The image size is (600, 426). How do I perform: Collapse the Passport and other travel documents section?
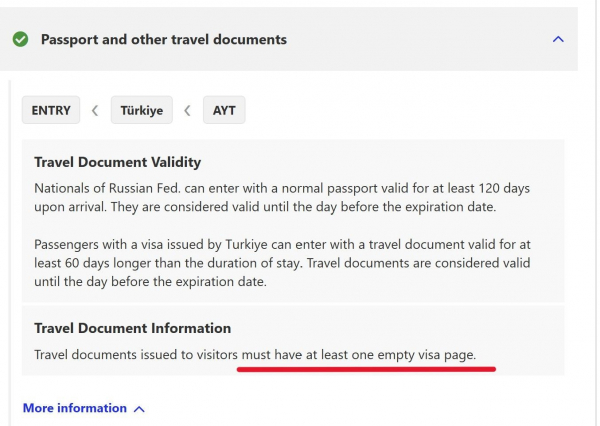[558, 39]
